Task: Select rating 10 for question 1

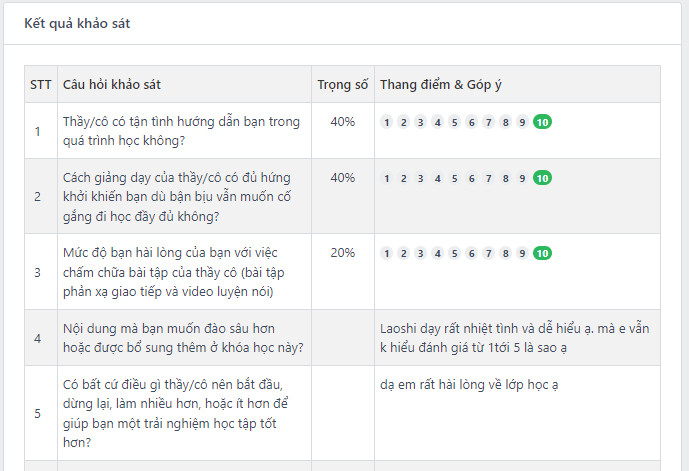Action: pyautogui.click(x=542, y=122)
